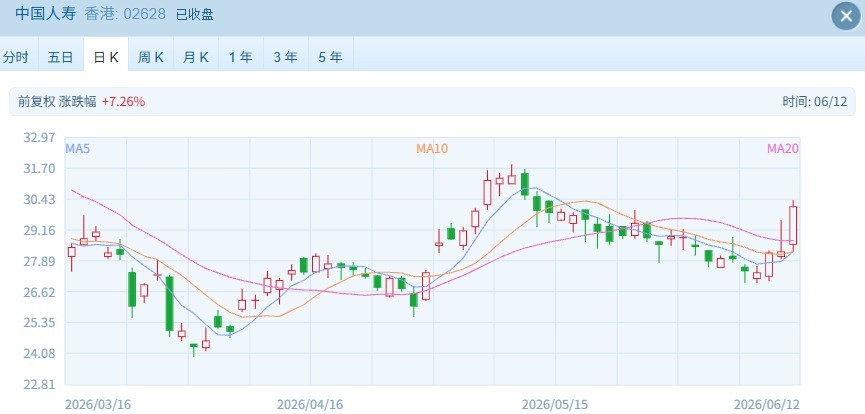Click the 2026/04/16 date axis label
This screenshot has height=414, width=865.
(x=309, y=405)
